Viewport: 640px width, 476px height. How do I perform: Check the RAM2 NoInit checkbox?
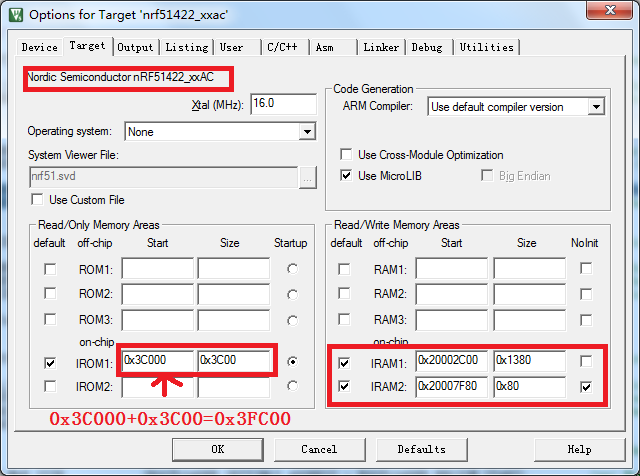click(x=586, y=294)
